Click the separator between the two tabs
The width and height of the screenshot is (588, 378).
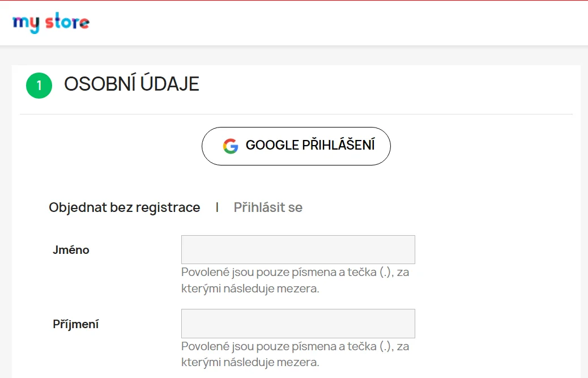point(217,207)
